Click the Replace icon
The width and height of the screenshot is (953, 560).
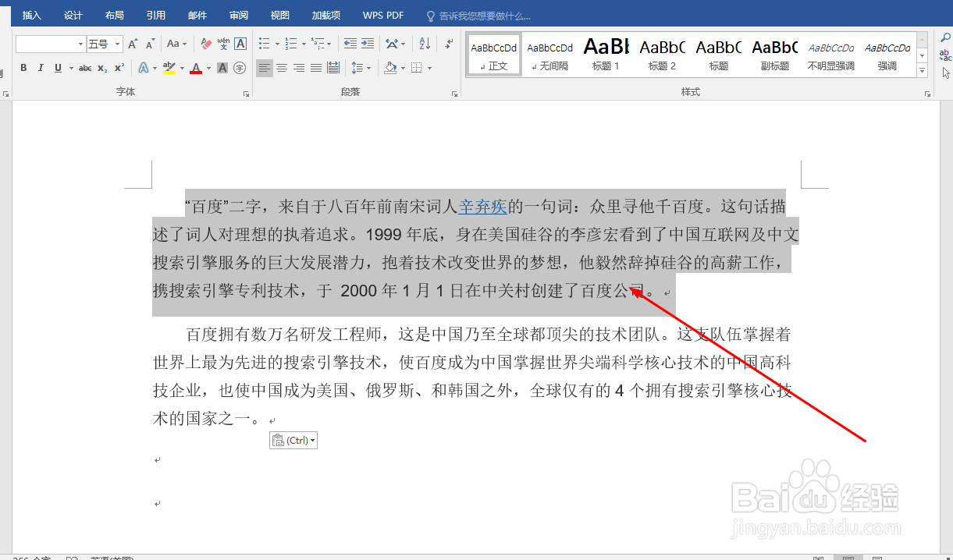946,55
